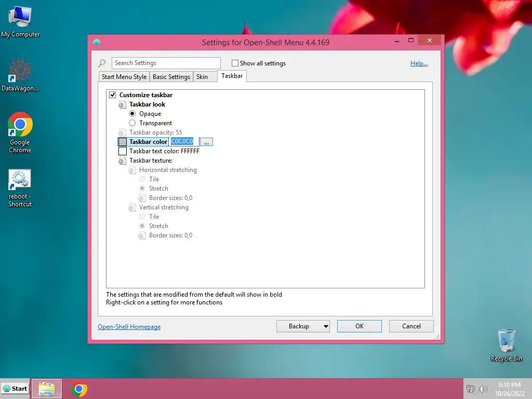
Task: Click the ... color picker button
Action: (x=206, y=142)
